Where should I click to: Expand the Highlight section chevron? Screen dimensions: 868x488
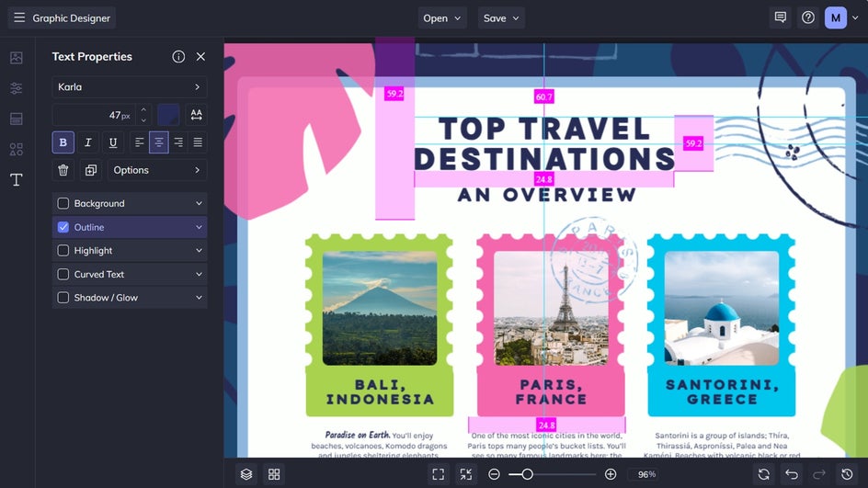coord(199,251)
